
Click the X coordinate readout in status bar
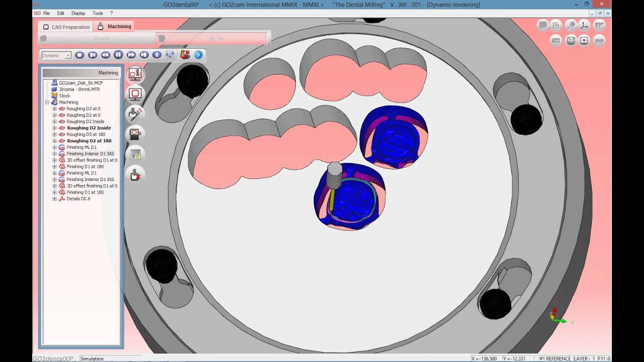(486, 358)
